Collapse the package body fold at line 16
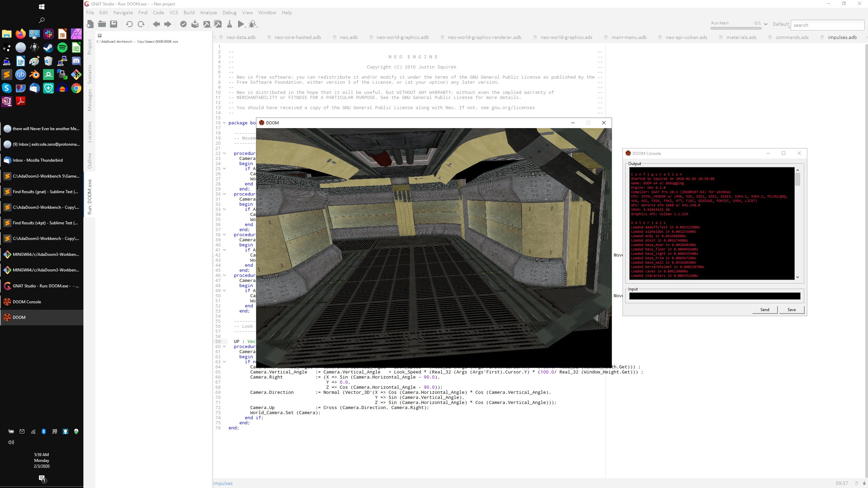This screenshot has height=488, width=868. coord(224,123)
